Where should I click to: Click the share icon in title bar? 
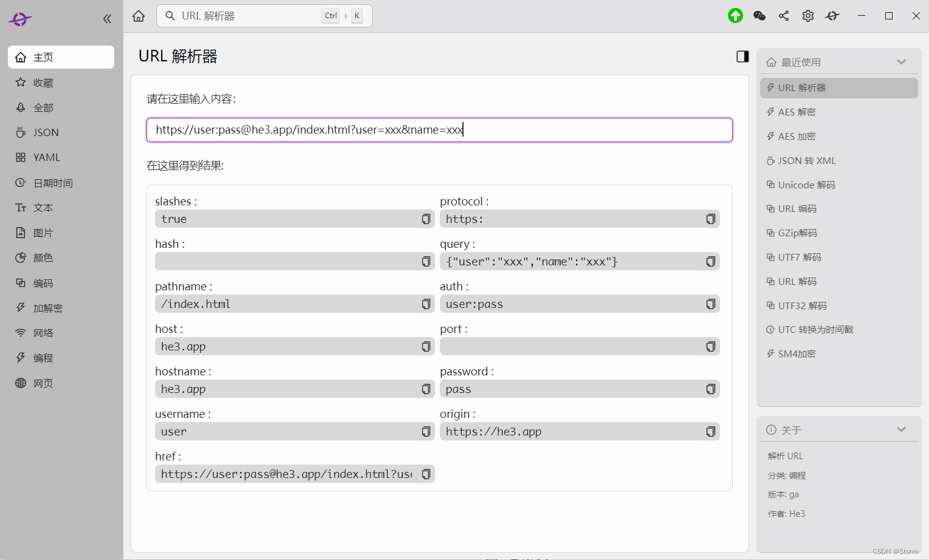pos(784,16)
